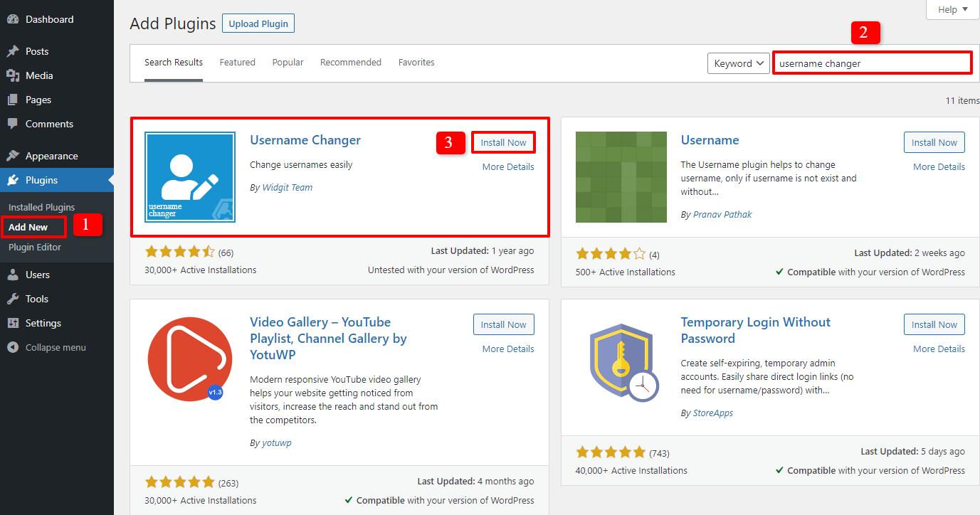This screenshot has width=980, height=515.
Task: Click the Username Changer star rating
Action: coord(179,252)
